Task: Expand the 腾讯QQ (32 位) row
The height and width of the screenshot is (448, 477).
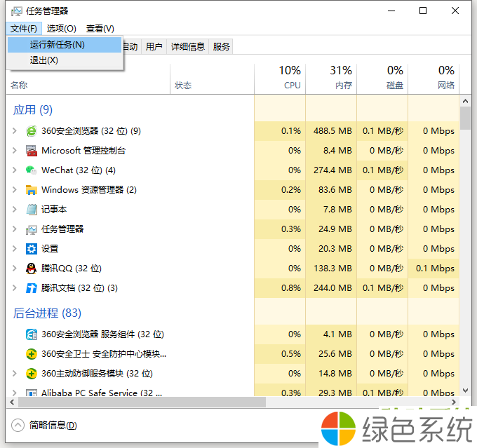Action: (14, 269)
